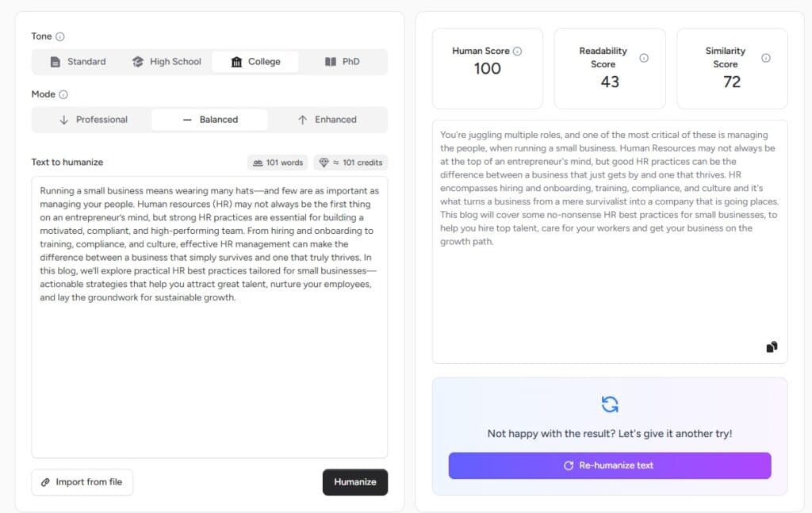Open Import from file
812x513 pixels.
tap(82, 482)
